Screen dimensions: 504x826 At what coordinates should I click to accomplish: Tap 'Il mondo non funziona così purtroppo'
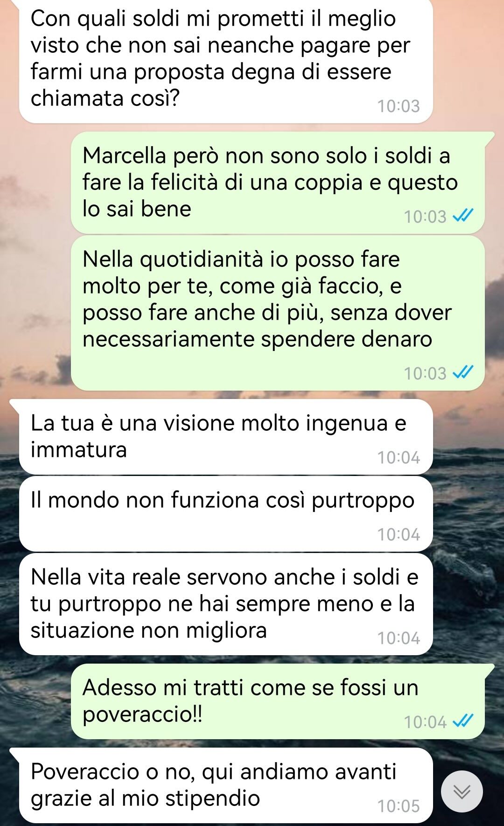click(226, 514)
